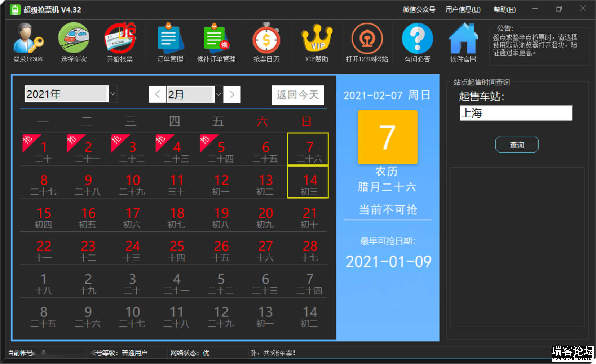
Task: Open the 打开12306网站 icon
Action: point(367,43)
